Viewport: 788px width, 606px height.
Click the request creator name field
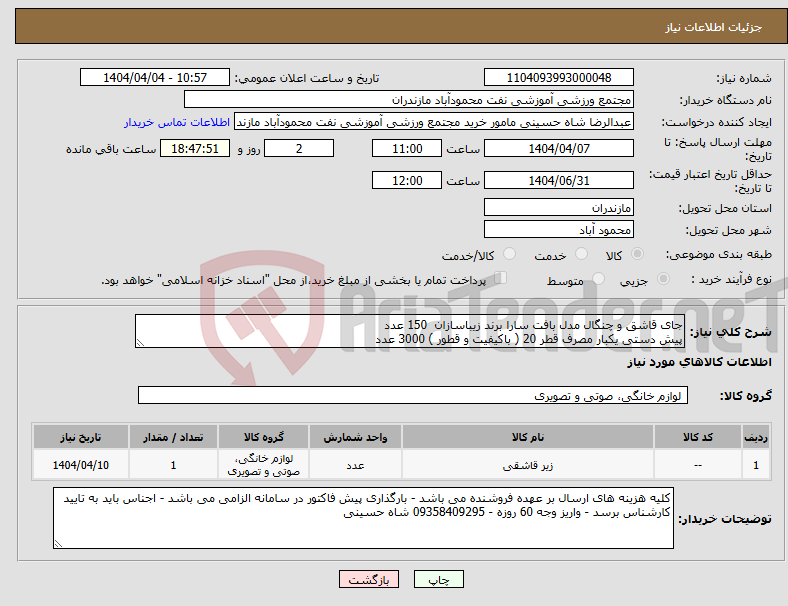[x=434, y=122]
